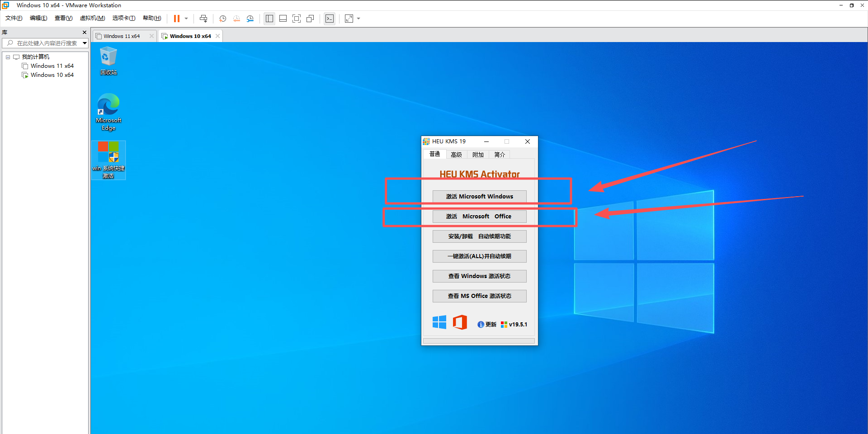868x434 pixels.
Task: Click the stretch guest display icon
Action: click(349, 19)
